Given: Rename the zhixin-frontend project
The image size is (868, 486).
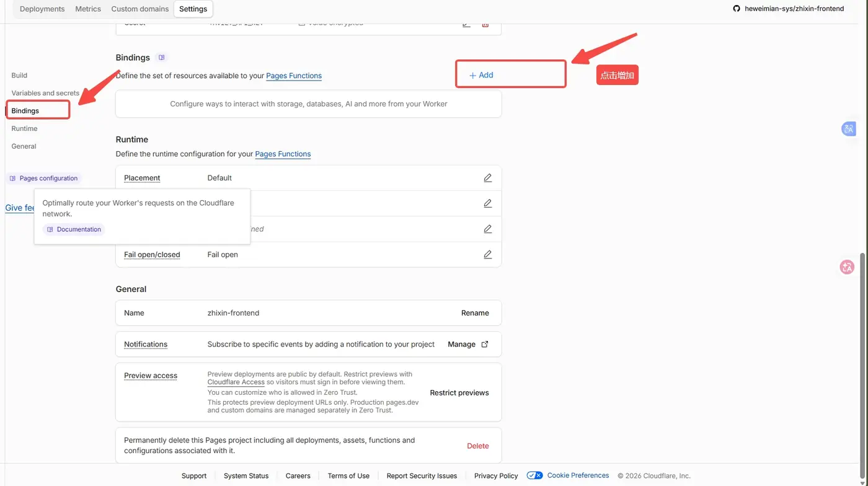Looking at the screenshot, I should tap(475, 313).
